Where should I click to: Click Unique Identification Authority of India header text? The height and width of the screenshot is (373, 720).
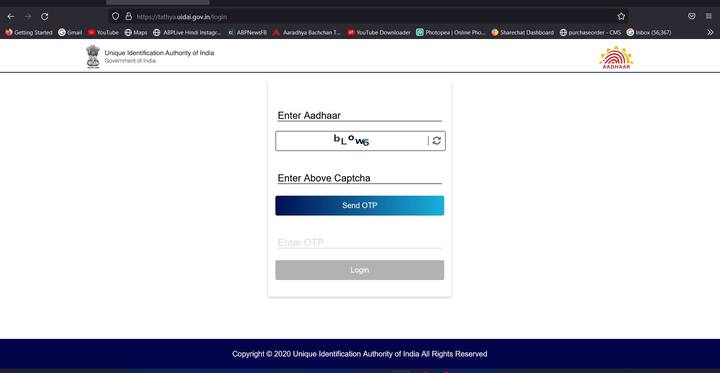click(159, 53)
